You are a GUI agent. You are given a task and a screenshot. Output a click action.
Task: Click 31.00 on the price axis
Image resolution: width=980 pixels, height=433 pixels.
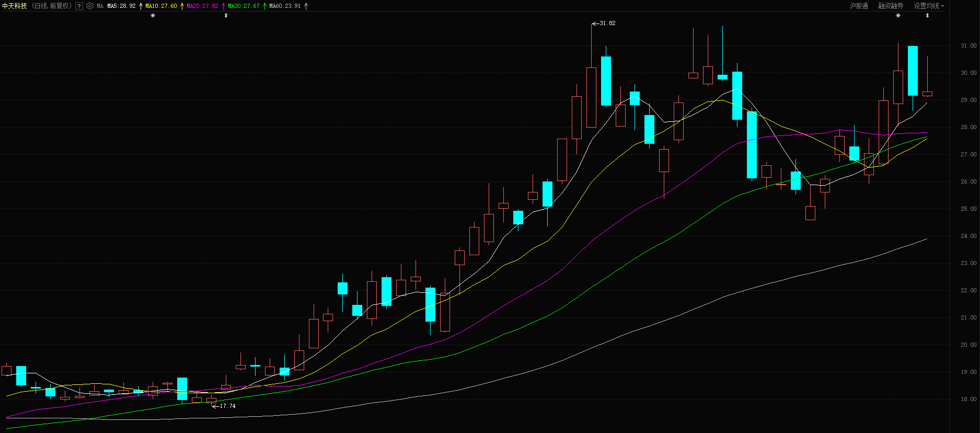[x=969, y=46]
